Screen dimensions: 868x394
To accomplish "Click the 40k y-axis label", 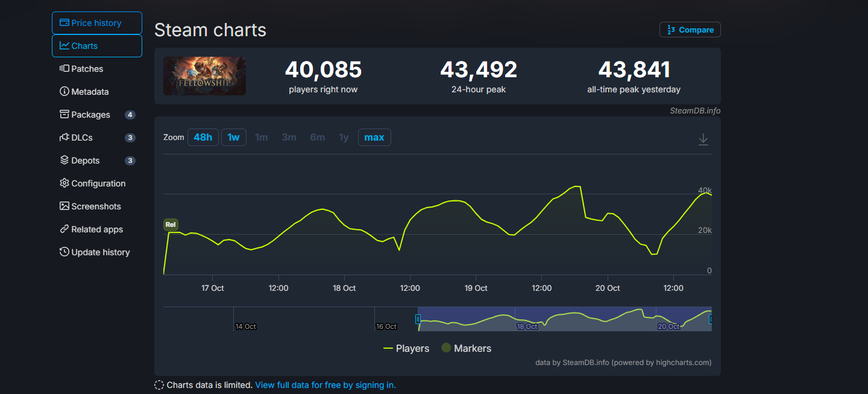I will (x=705, y=190).
